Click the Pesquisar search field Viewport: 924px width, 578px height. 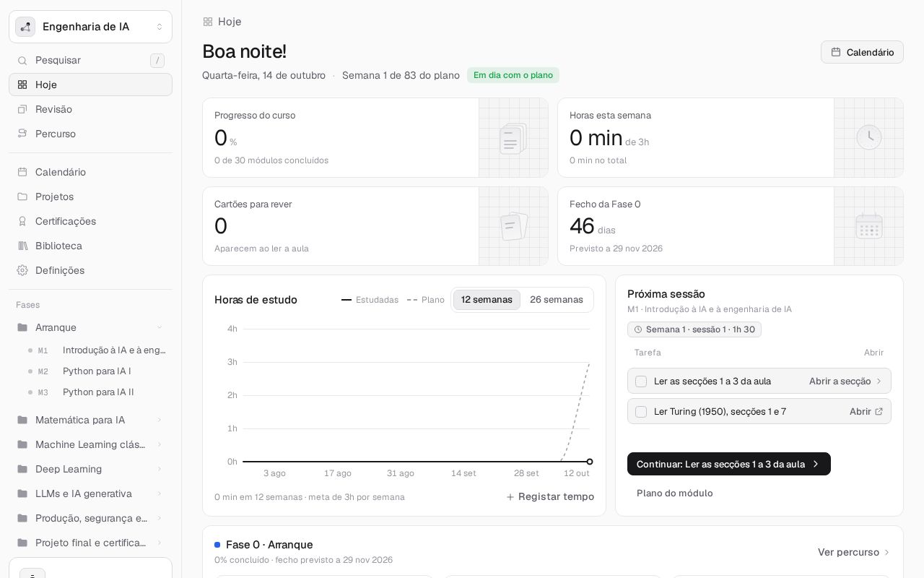(x=90, y=61)
